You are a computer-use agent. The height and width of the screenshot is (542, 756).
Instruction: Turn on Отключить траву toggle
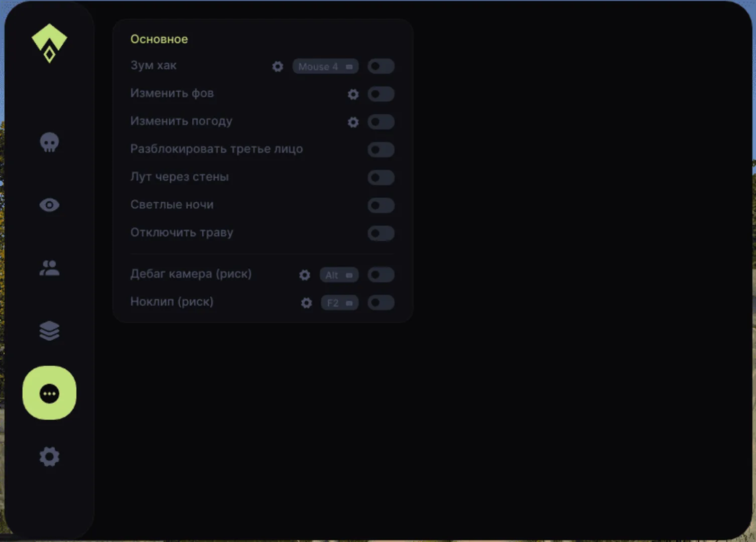pyautogui.click(x=381, y=233)
